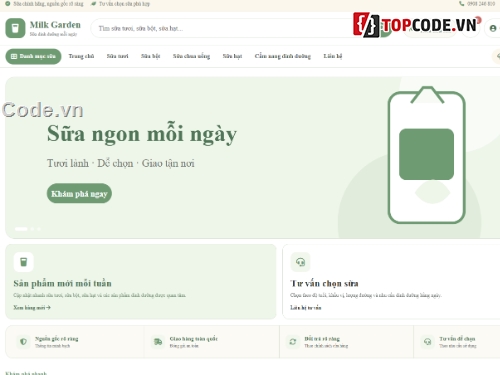
Task: Select Sữa chua uống in navigation
Action: pos(191,56)
